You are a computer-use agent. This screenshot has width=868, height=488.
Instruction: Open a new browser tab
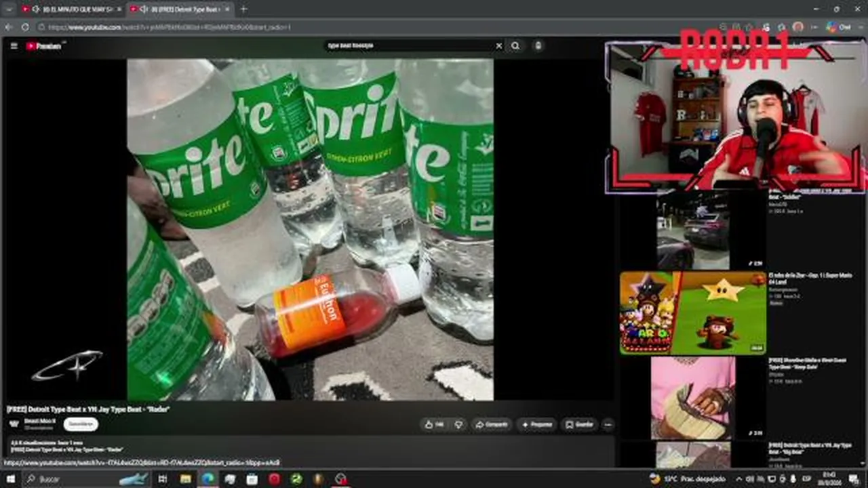(243, 9)
